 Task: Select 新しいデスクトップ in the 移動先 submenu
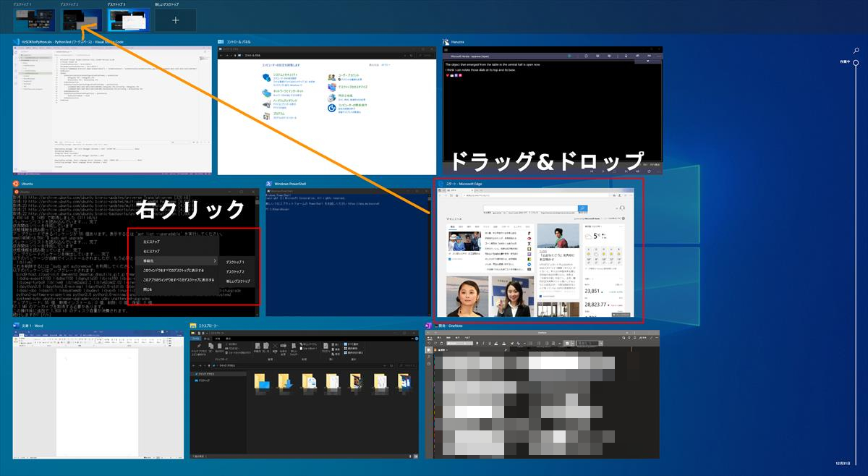click(x=238, y=281)
